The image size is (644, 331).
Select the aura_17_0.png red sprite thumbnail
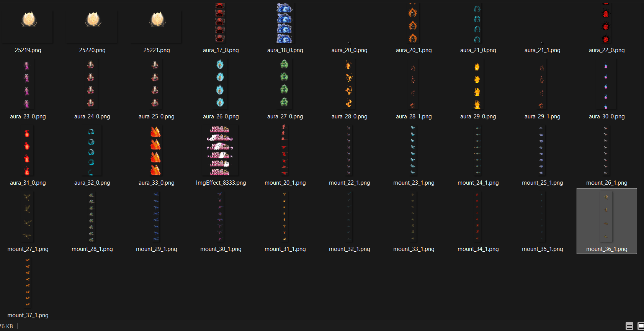click(220, 23)
